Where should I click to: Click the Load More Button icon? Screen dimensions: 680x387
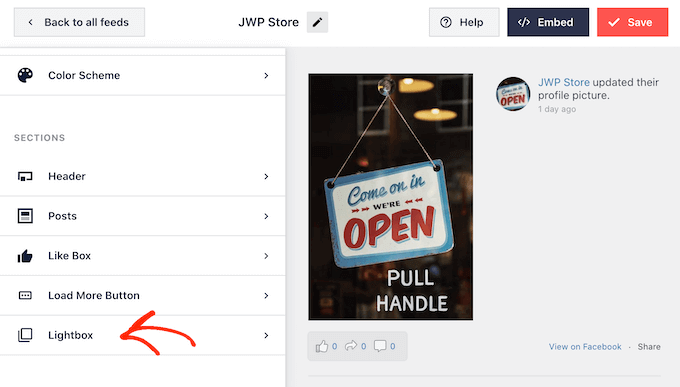(25, 295)
